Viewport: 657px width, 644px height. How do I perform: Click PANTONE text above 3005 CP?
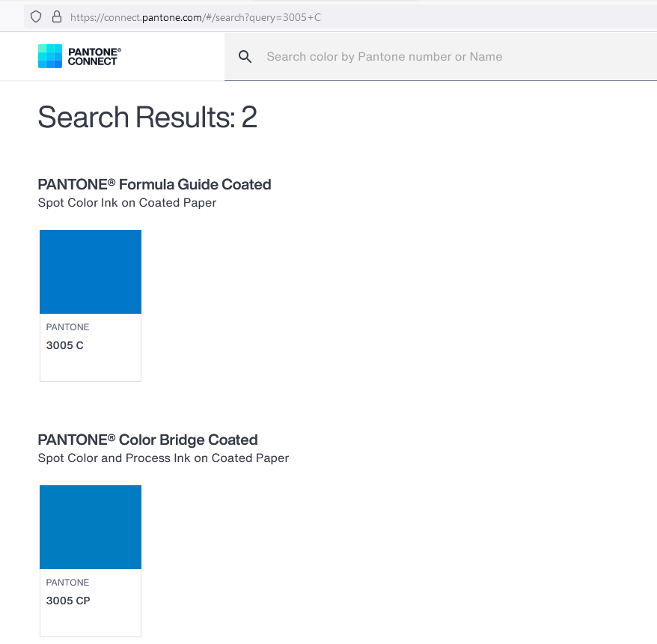[x=67, y=583]
